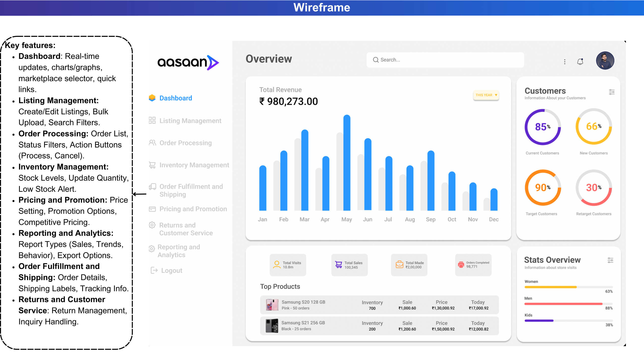Viewport: 644px width, 362px height.
Task: Click the Men progress bar
Action: [568, 304]
